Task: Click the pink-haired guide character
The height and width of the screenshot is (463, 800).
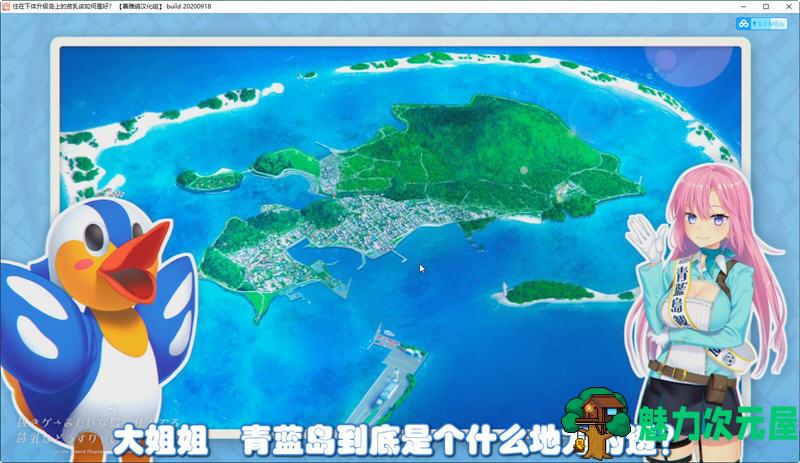Action: [709, 311]
